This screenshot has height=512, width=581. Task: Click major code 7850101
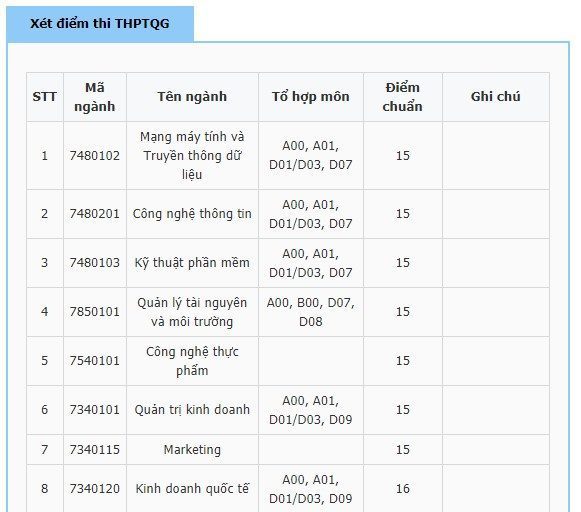(x=95, y=312)
